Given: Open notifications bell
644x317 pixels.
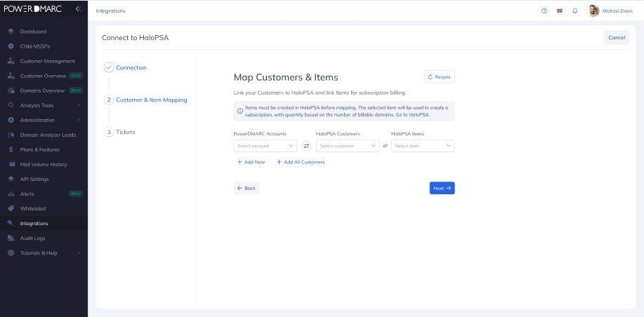Looking at the screenshot, I should 575,11.
